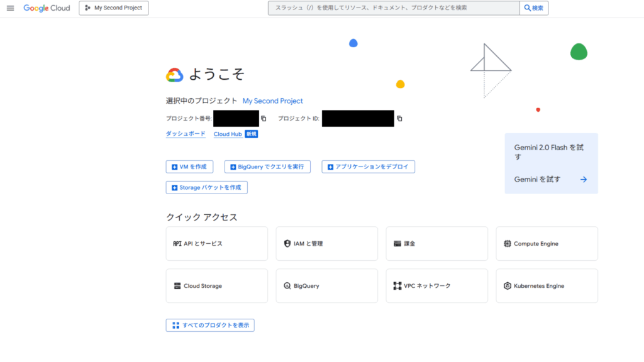Try Gemini via the arrow icon

coord(584,179)
